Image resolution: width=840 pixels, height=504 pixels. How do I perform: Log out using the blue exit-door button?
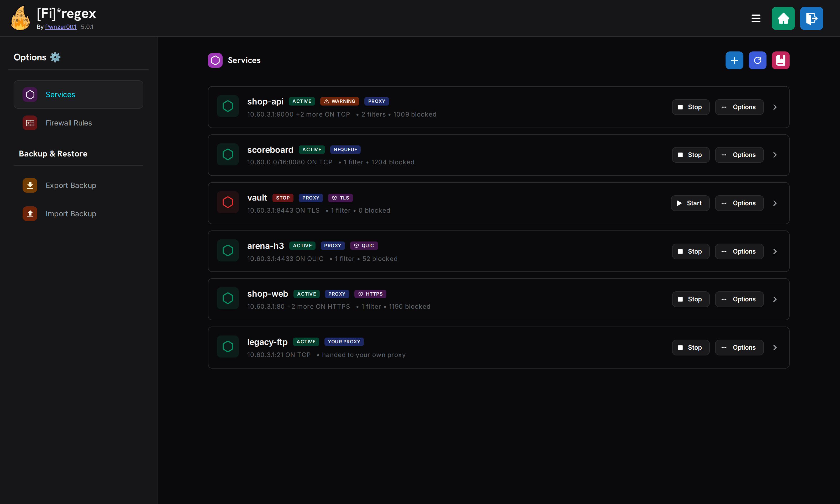coord(811,18)
